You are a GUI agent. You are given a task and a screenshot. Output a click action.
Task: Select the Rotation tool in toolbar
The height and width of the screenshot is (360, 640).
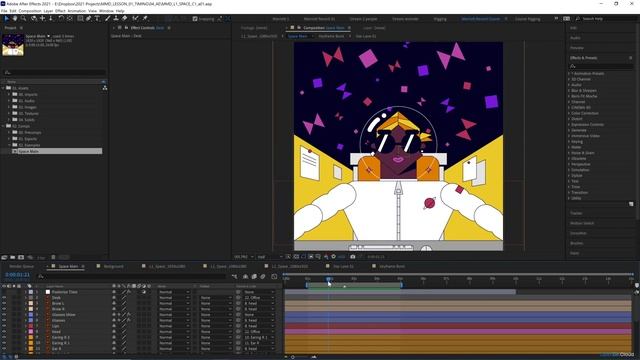click(x=61, y=18)
